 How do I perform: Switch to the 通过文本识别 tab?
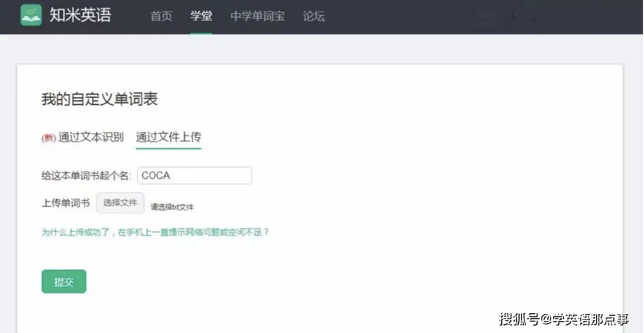point(91,137)
